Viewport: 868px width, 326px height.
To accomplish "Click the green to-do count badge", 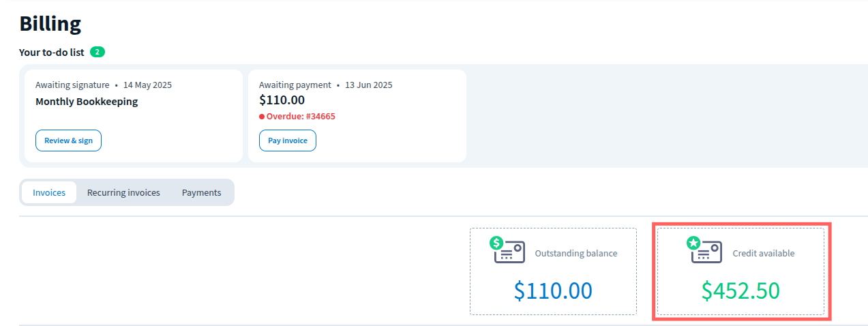I will click(x=98, y=52).
